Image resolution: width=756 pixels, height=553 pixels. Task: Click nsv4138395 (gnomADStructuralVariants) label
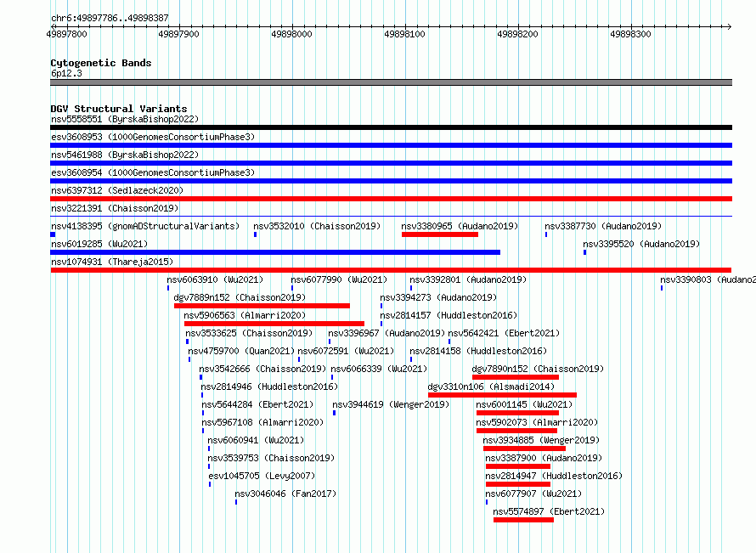click(145, 226)
